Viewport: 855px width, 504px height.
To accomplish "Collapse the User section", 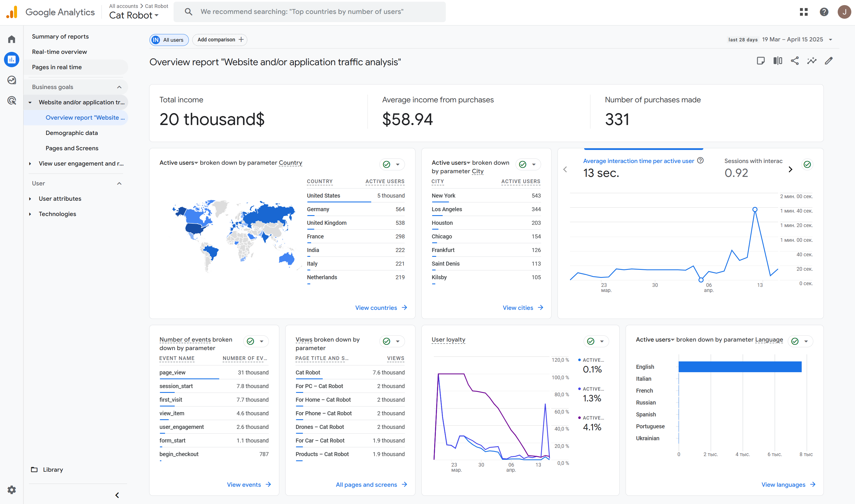I will pos(119,183).
